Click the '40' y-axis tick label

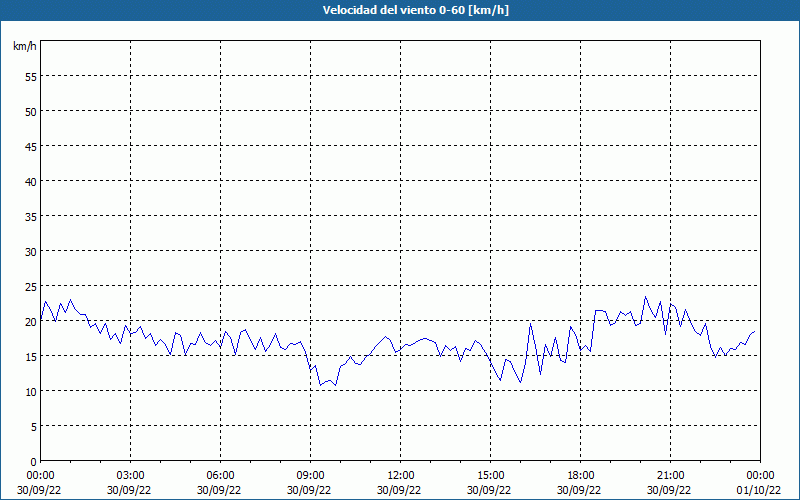coord(31,182)
